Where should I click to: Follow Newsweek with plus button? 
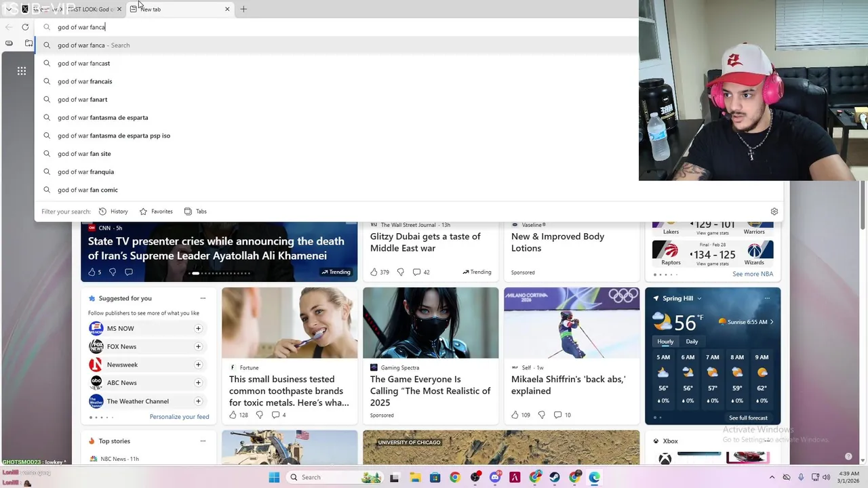[198, 365]
